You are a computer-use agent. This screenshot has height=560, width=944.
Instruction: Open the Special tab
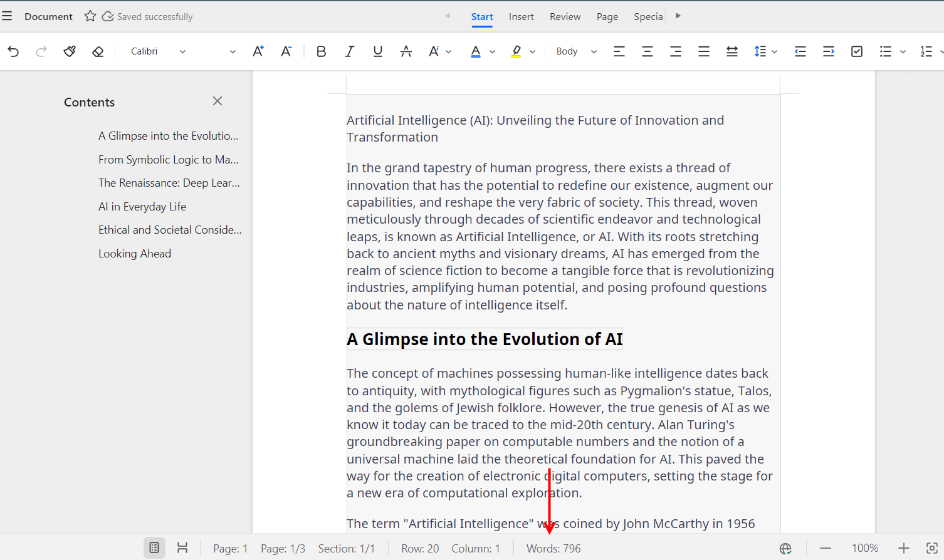click(x=648, y=17)
